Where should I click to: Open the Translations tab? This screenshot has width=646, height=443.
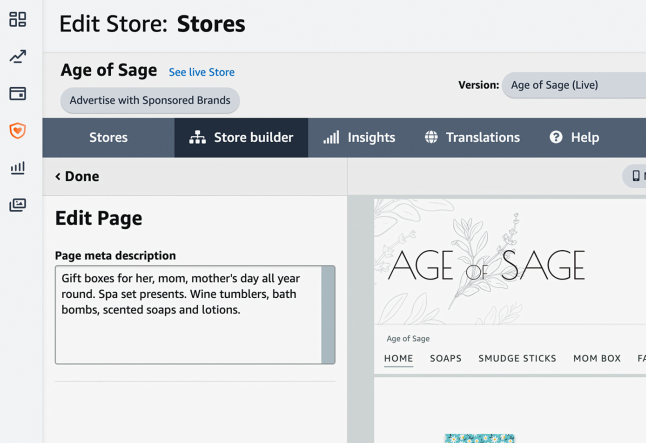(472, 138)
